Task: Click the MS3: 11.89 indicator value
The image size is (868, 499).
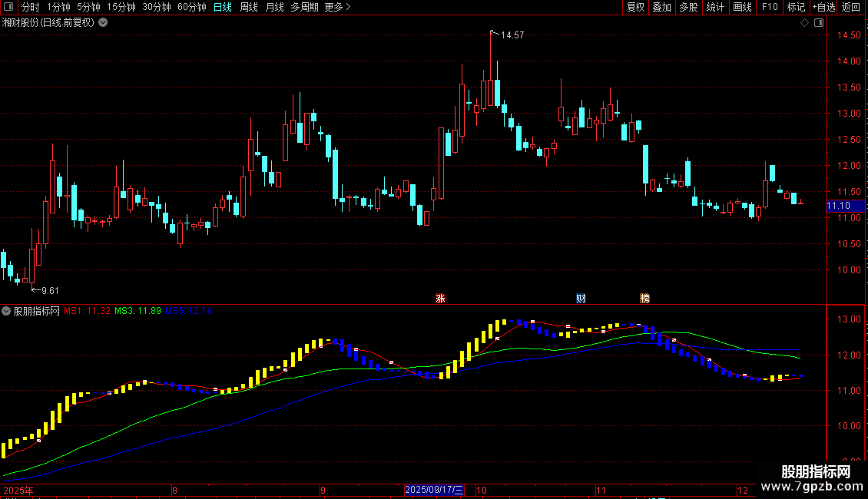Action: (x=137, y=311)
